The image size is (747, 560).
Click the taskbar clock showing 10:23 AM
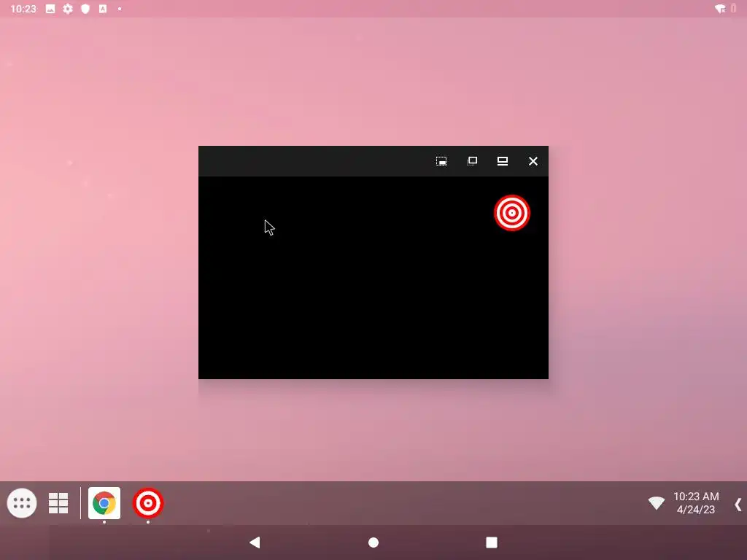coord(696,496)
